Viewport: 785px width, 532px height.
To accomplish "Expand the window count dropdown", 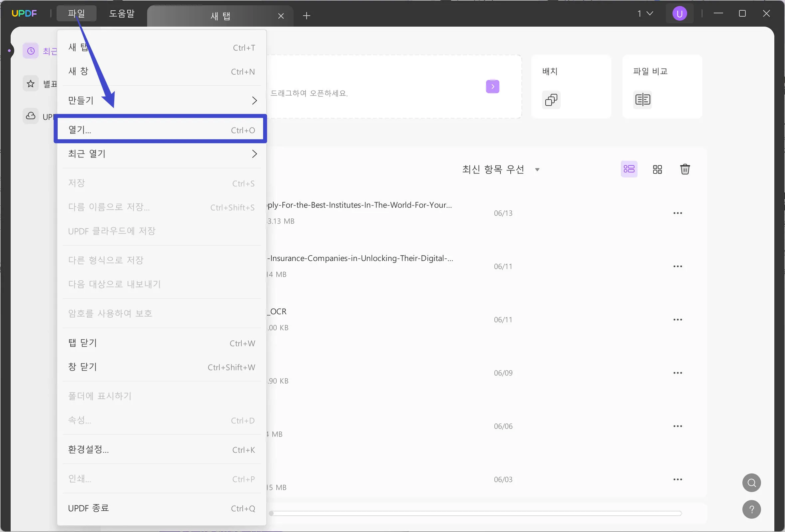I will click(x=645, y=14).
